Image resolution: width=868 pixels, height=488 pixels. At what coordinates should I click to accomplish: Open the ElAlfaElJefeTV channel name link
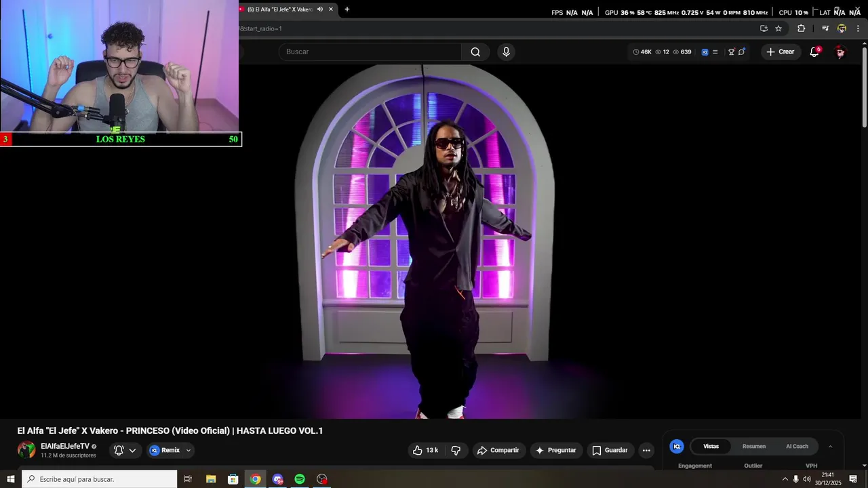(65, 447)
